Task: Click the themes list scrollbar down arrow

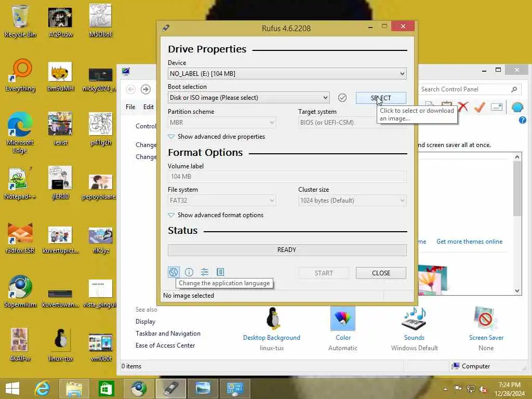Action: (x=517, y=291)
